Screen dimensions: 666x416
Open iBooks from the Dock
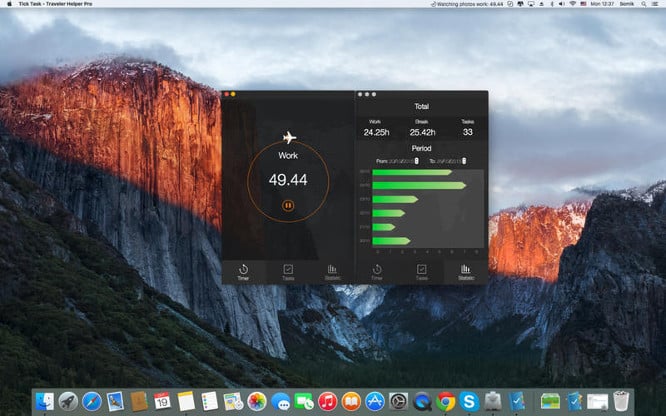click(x=351, y=401)
